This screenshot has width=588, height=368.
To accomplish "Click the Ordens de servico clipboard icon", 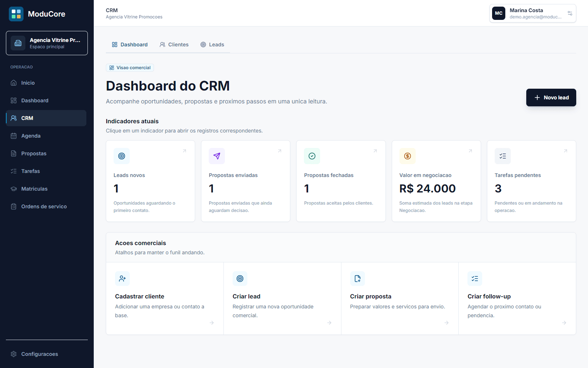I will (x=14, y=206).
